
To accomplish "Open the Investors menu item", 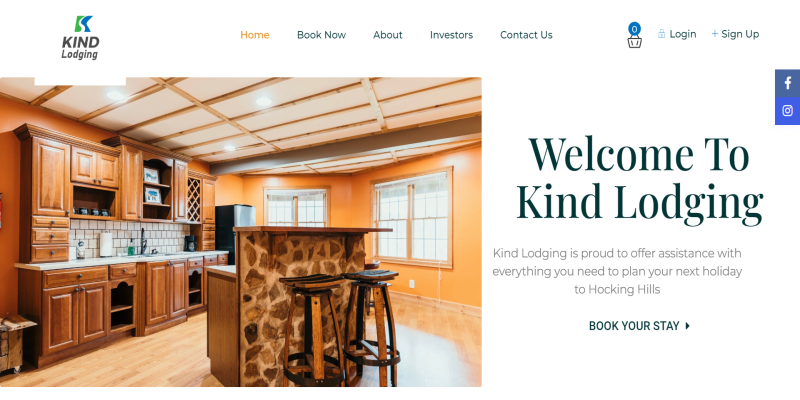I will point(451,35).
